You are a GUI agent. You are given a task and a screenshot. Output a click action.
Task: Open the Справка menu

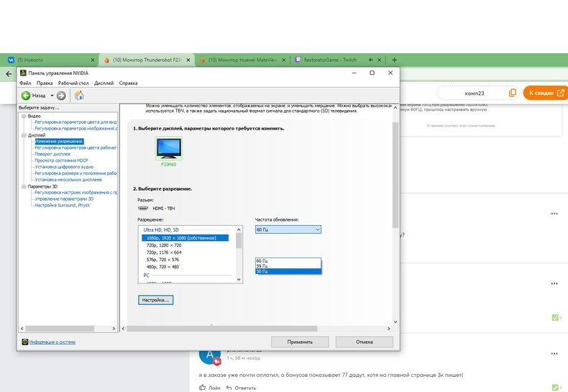tap(128, 83)
